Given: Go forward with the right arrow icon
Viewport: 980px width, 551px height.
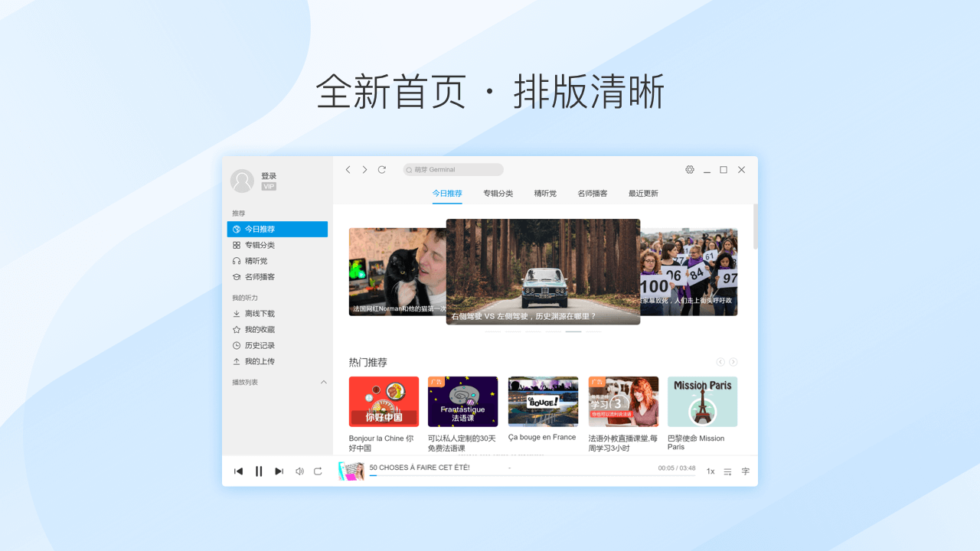Looking at the screenshot, I should point(364,170).
